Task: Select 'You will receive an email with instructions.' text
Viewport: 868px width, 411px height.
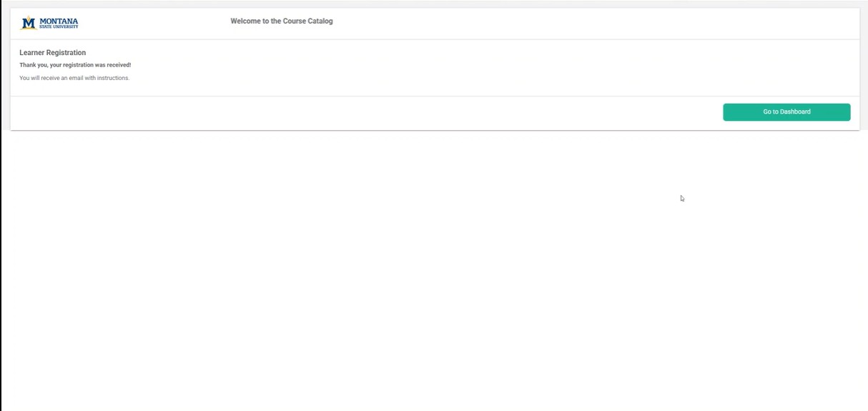Action: (74, 78)
